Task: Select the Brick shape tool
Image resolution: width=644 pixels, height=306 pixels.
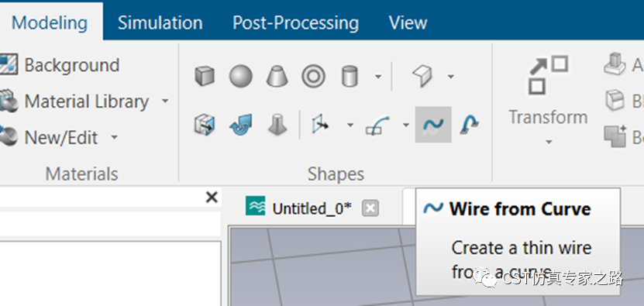Action: [205, 77]
